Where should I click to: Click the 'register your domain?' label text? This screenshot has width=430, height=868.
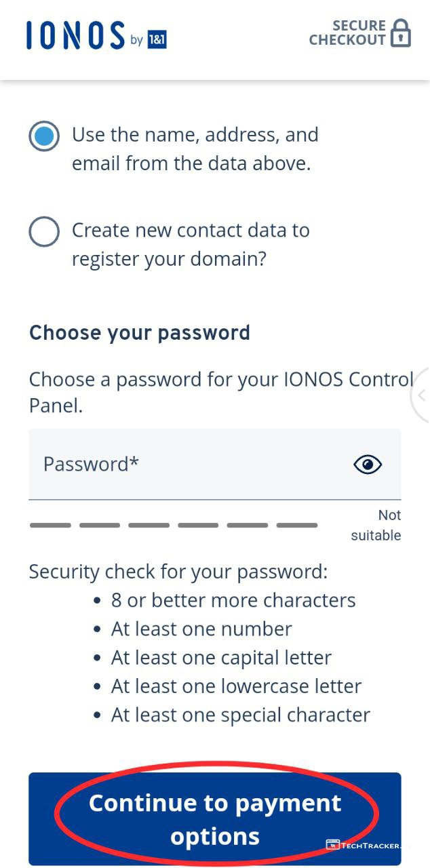[169, 260]
